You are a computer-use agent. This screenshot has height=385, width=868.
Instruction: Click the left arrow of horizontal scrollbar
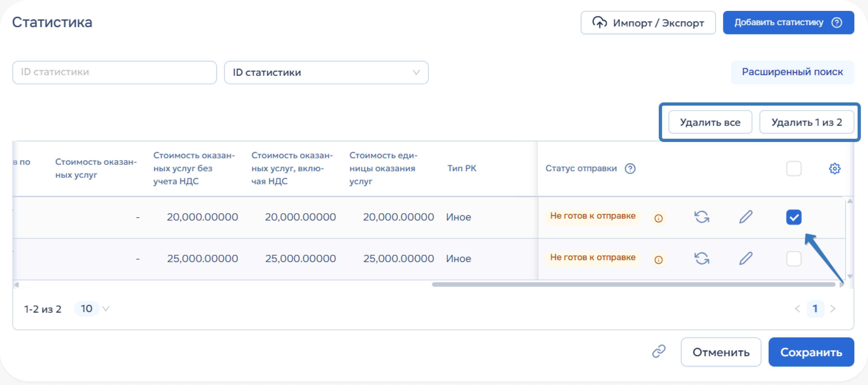coord(16,285)
